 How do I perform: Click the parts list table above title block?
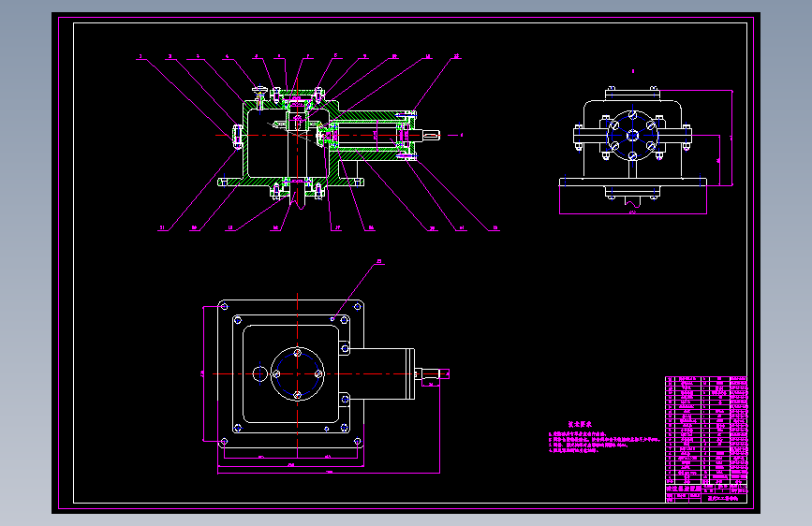706,431
